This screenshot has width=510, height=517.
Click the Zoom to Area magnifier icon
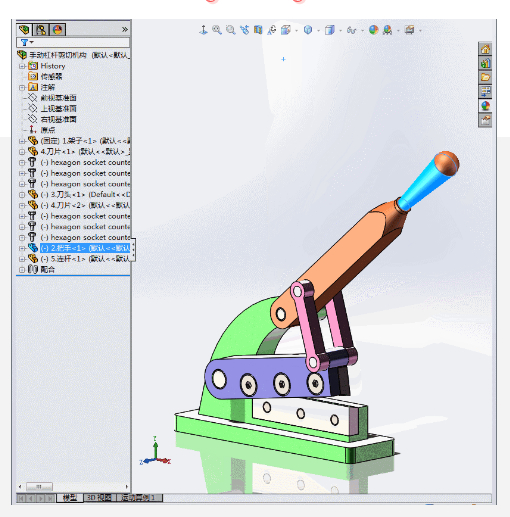(x=231, y=30)
